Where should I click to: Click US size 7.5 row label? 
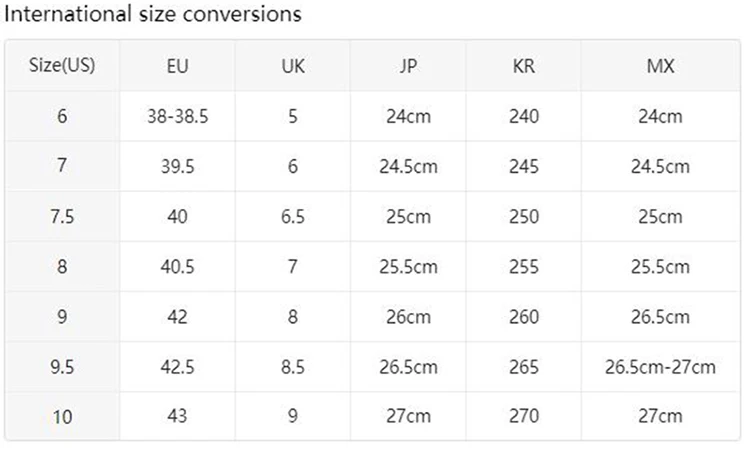62,217
